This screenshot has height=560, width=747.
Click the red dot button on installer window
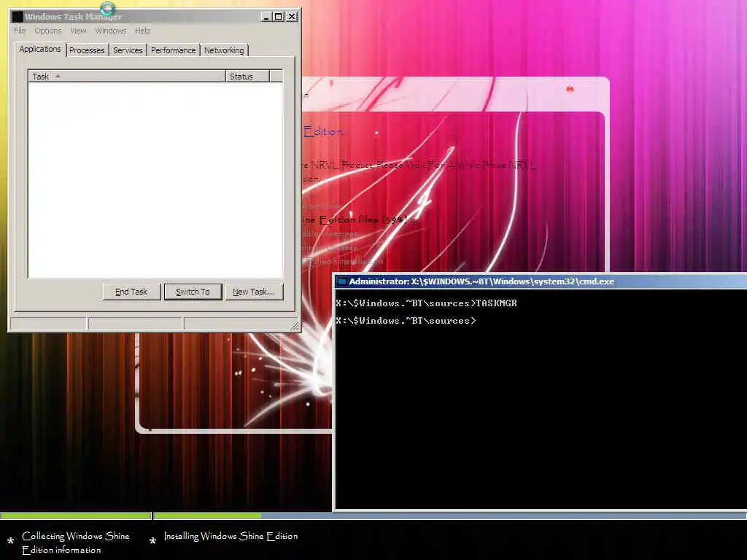(570, 89)
